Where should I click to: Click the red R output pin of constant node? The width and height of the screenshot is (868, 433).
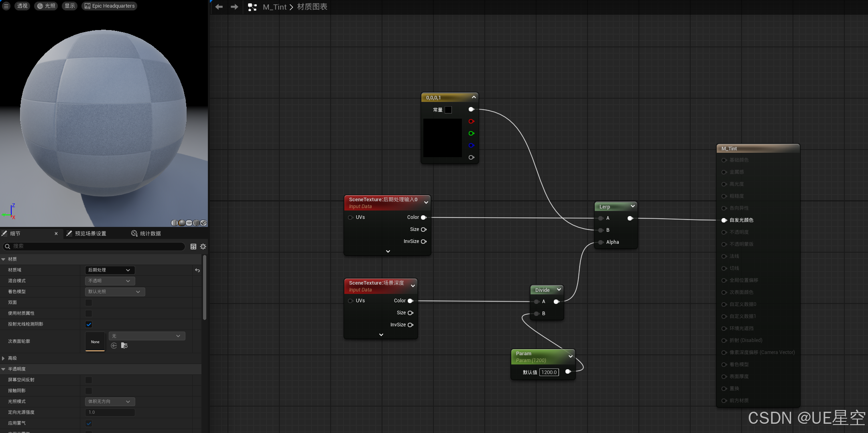(x=472, y=121)
